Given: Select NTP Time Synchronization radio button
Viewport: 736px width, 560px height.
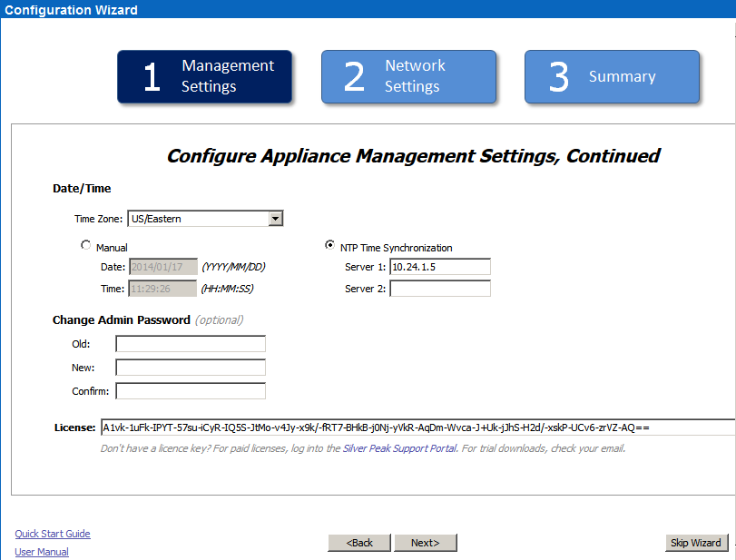Looking at the screenshot, I should click(330, 245).
